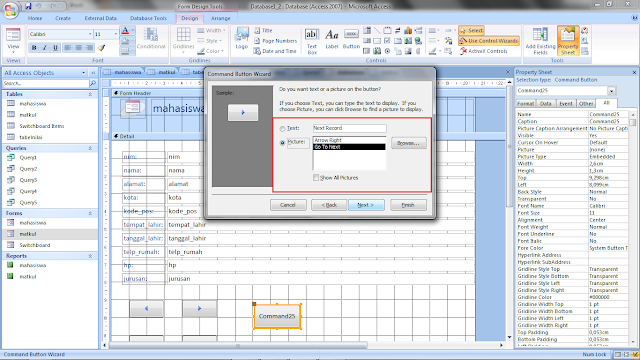Click the Format Painter brush icon

pyautogui.click(x=101, y=48)
